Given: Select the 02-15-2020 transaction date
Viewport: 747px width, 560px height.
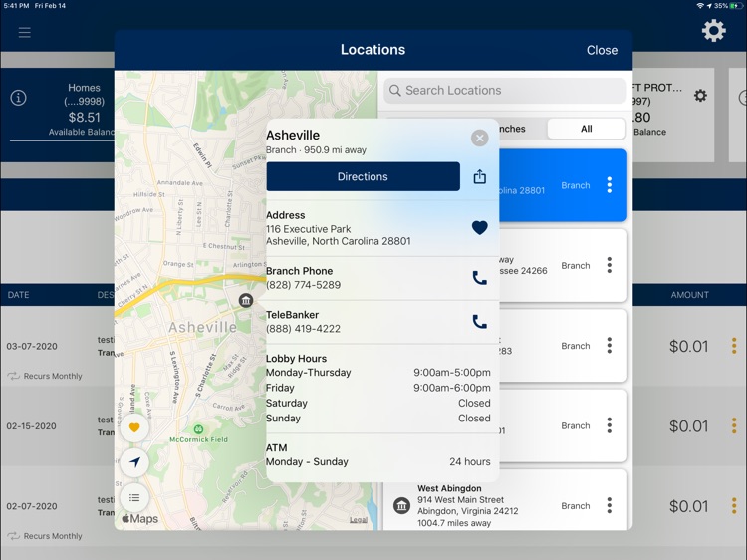Looking at the screenshot, I should click(32, 426).
